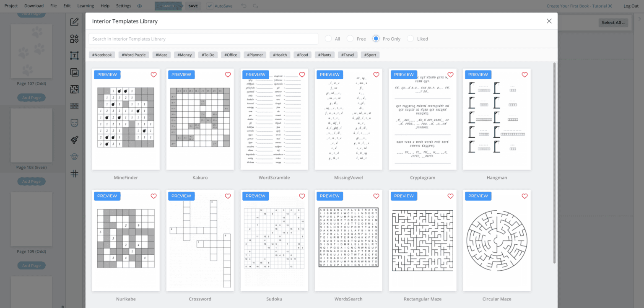
Task: Select the Circular Maze template thumbnail
Action: click(496, 241)
